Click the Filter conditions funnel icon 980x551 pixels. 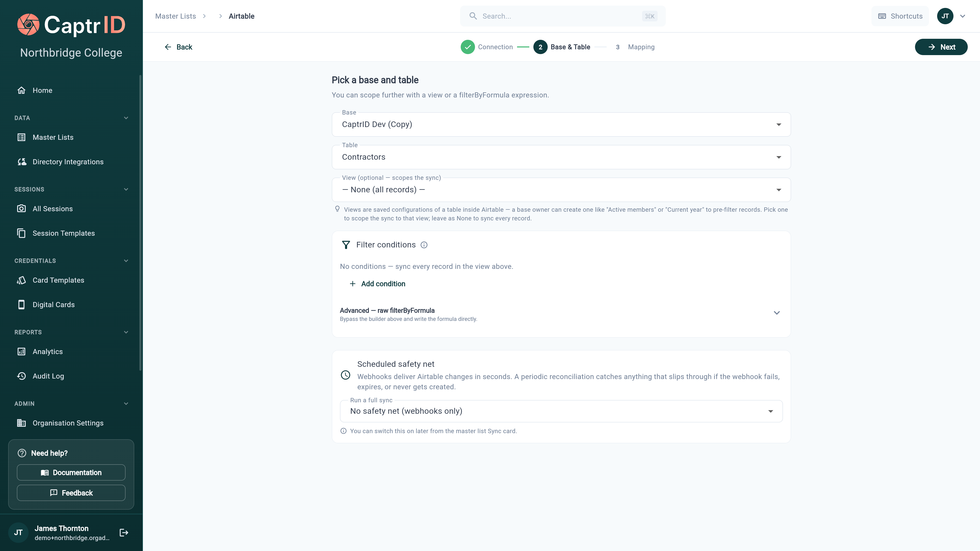click(346, 245)
